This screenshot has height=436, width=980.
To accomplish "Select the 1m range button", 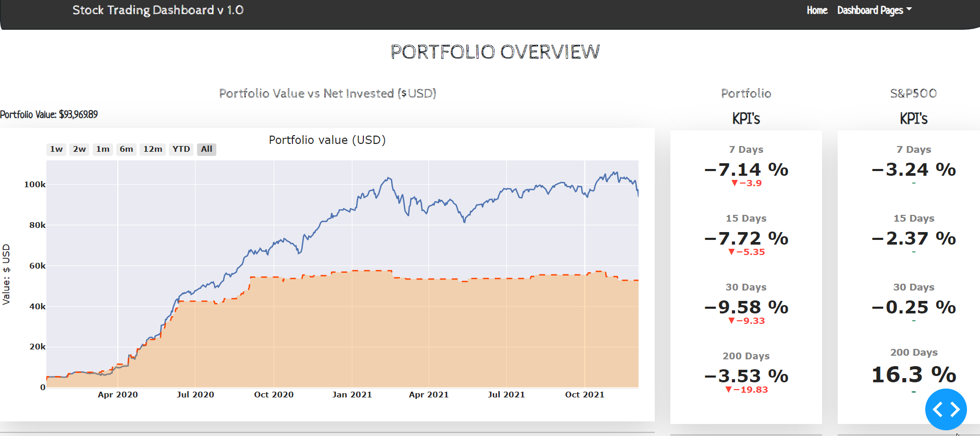I will pos(103,149).
